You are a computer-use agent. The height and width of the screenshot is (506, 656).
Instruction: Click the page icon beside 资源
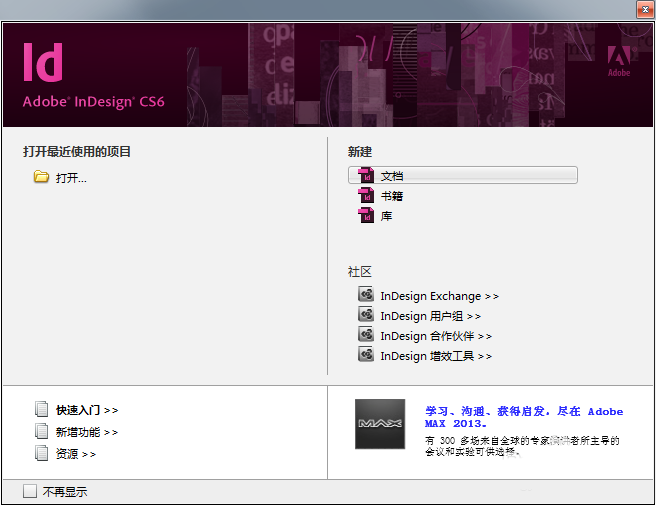coord(41,453)
